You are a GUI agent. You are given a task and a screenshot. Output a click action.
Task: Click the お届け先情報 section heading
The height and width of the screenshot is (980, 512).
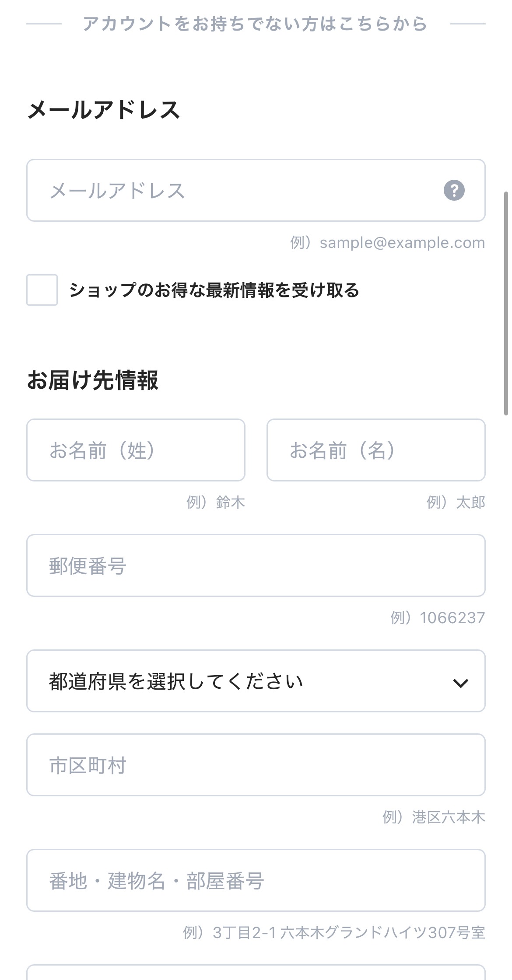pos(93,380)
